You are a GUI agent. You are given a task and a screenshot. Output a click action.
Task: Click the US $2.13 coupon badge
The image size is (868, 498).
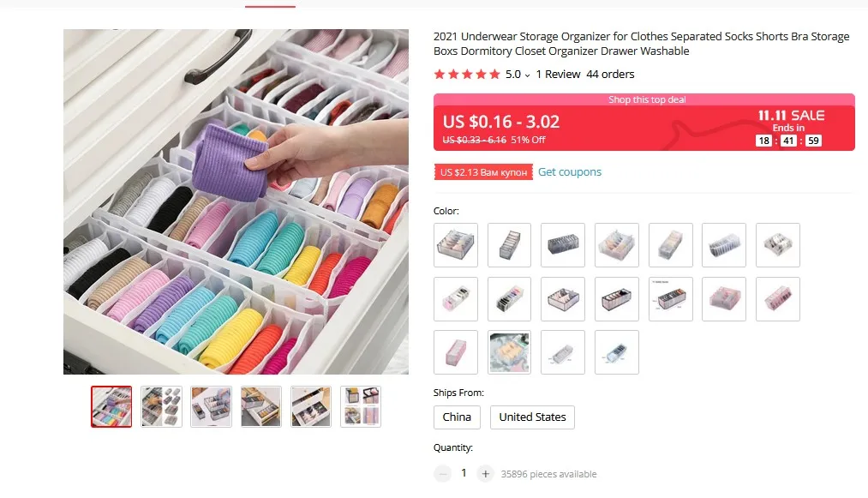[483, 172]
